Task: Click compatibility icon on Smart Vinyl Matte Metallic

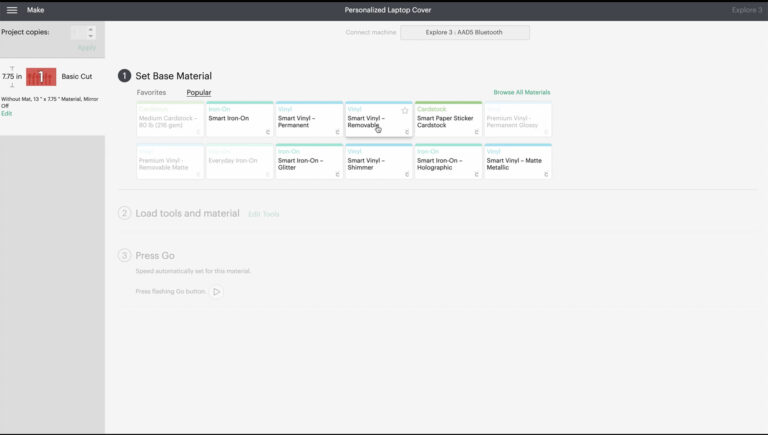Action: click(546, 174)
